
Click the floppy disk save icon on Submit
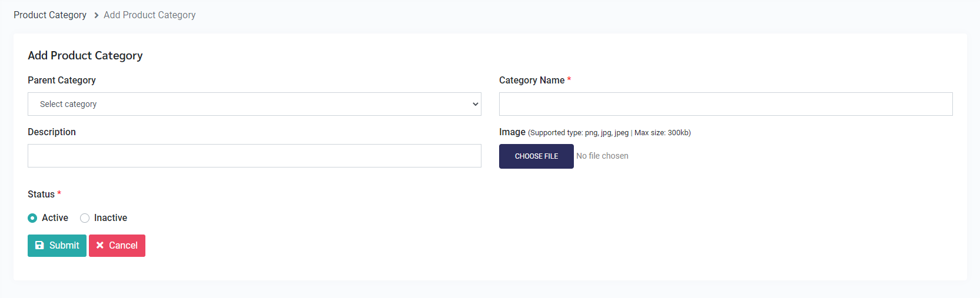click(39, 246)
